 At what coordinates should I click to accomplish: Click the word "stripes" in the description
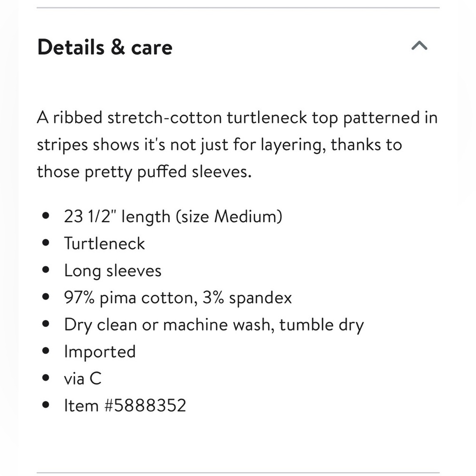pyautogui.click(x=62, y=144)
